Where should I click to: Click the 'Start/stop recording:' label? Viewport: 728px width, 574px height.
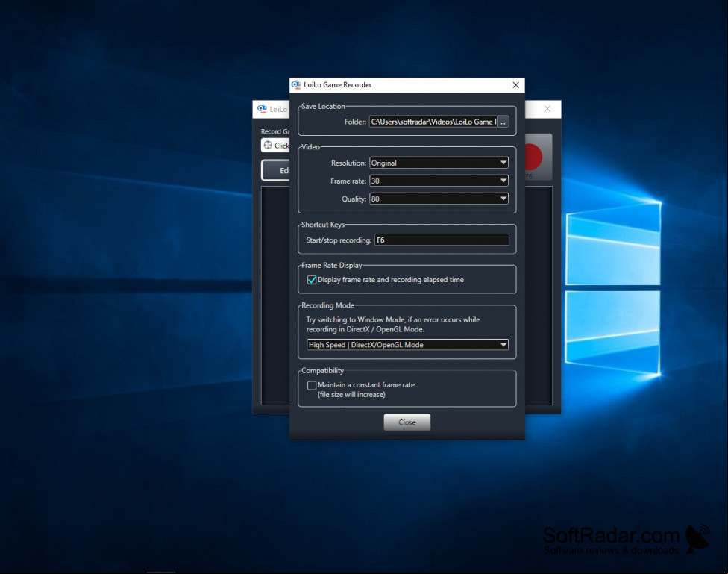click(339, 240)
